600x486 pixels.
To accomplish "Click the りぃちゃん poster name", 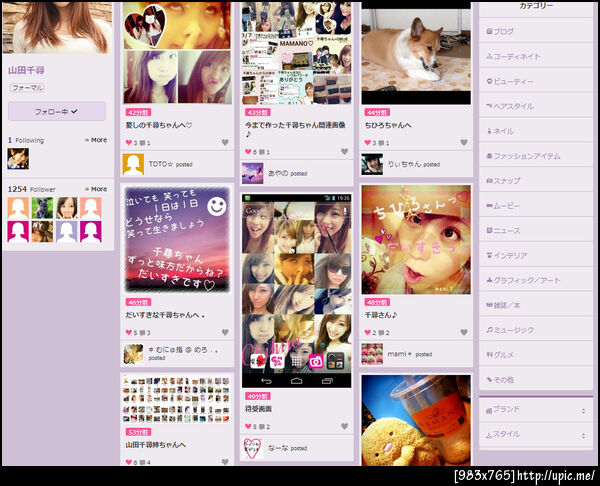I will [404, 164].
